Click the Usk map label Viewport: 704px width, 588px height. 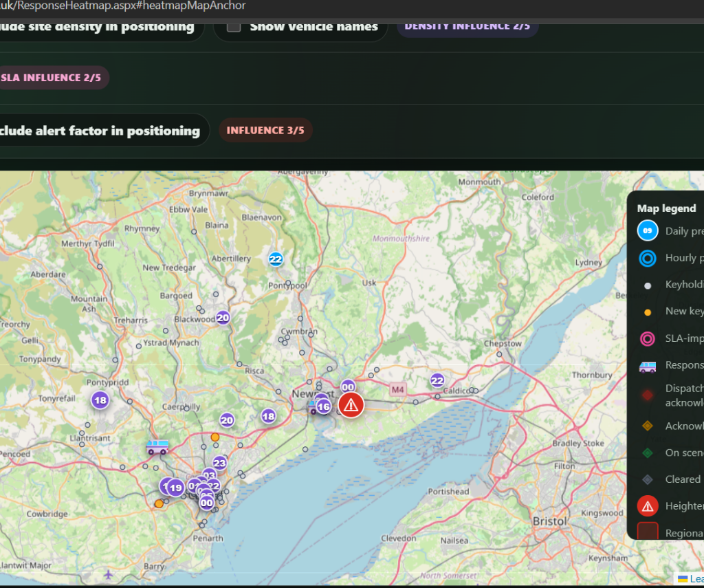click(x=369, y=283)
